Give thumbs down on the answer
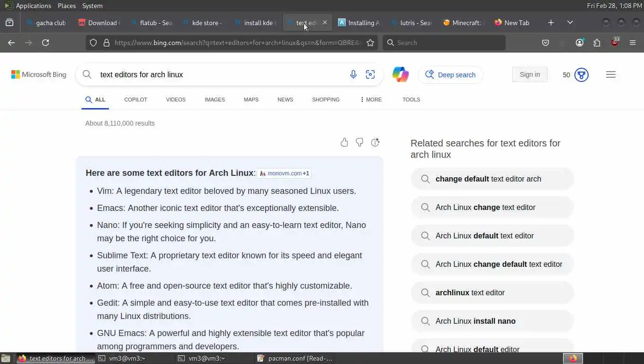This screenshot has height=364, width=644. click(x=360, y=143)
